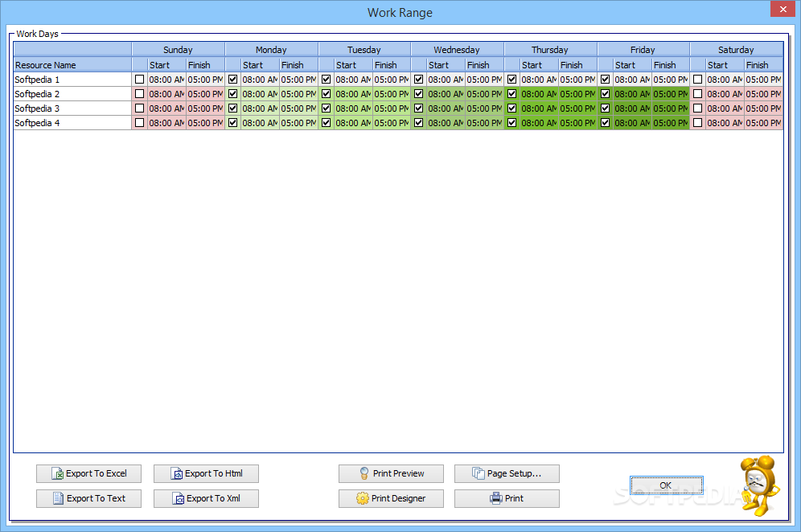This screenshot has width=801, height=532.
Task: Uncheck Monday for Softpedia 2
Action: pyautogui.click(x=233, y=94)
